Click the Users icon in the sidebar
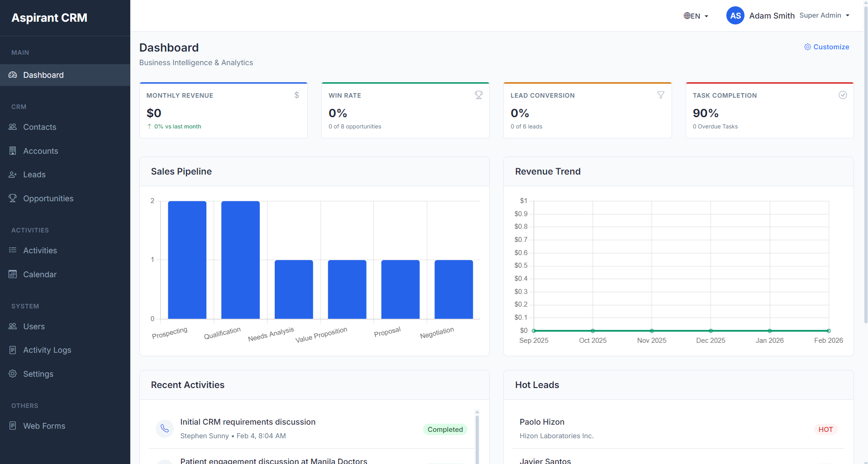The width and height of the screenshot is (868, 464). click(12, 326)
